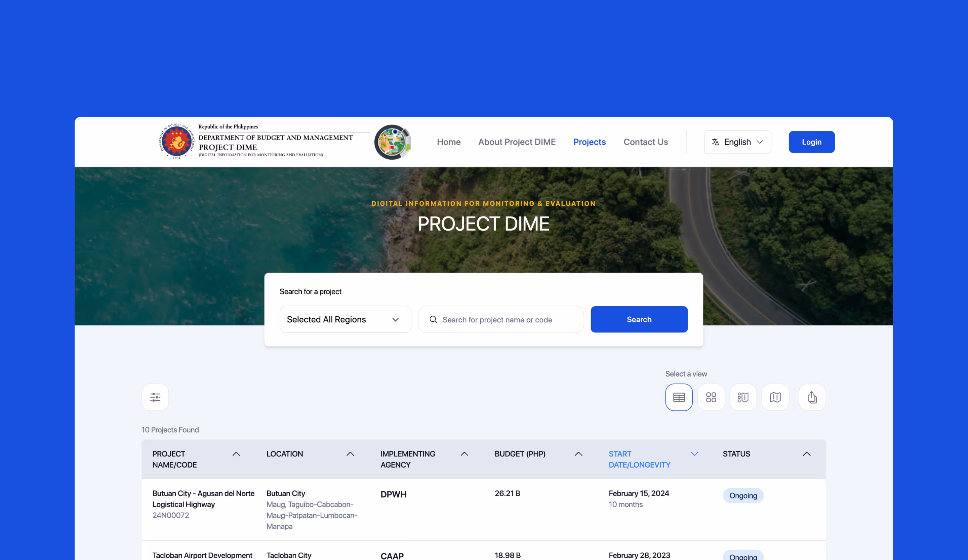Click the Login button
The image size is (968, 560).
pos(811,142)
